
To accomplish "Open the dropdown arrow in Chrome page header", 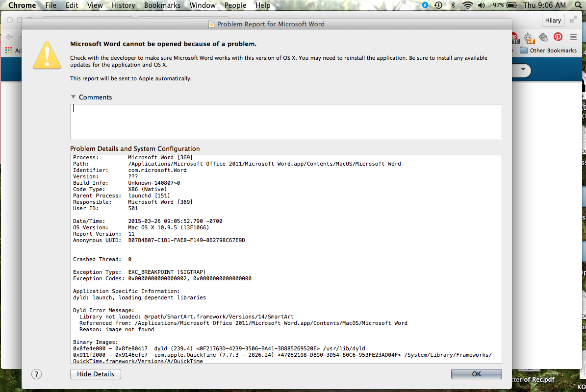I will click(523, 70).
